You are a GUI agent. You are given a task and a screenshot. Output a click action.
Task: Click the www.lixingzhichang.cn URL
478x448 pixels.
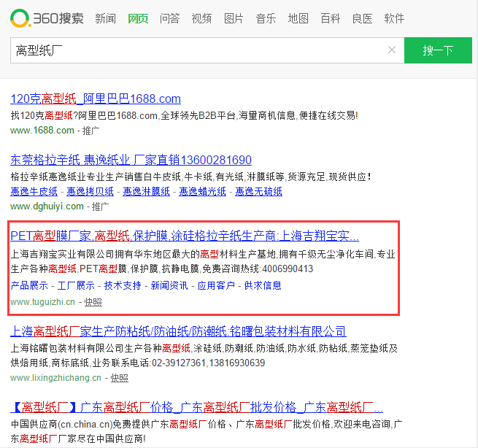[x=55, y=378]
